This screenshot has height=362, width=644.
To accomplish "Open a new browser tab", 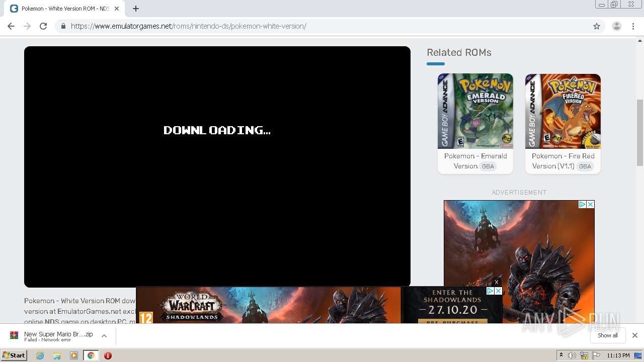I will 136,9.
